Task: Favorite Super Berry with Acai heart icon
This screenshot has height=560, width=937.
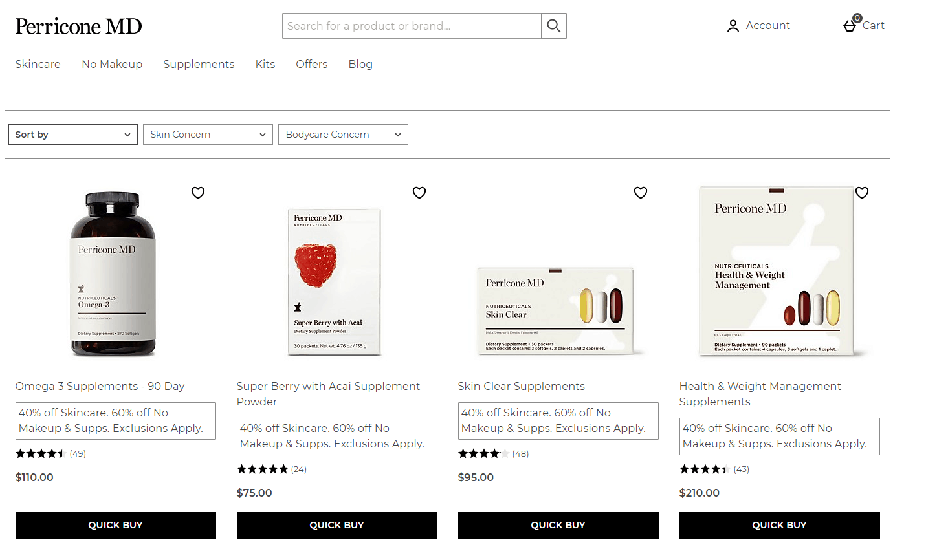Action: click(419, 193)
